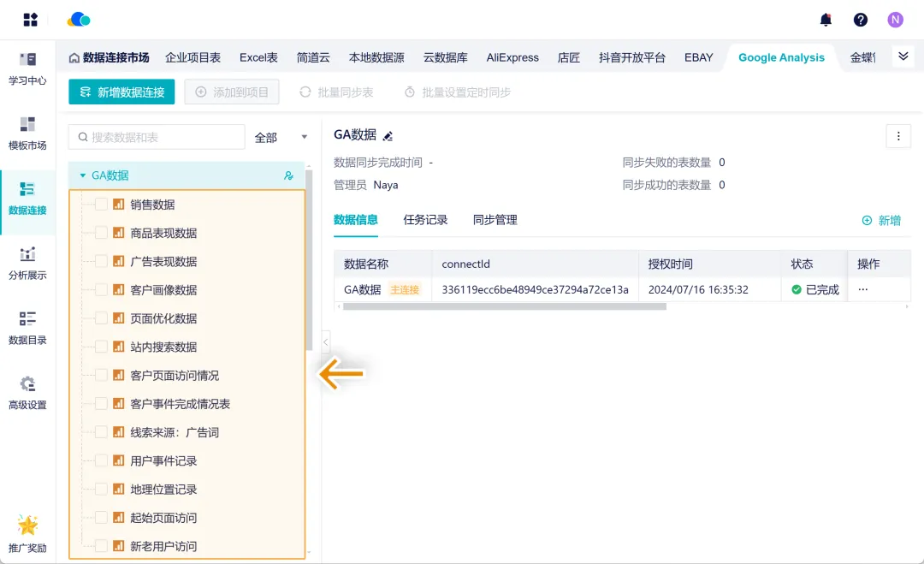Select the 用户事件记录 checkbox
The image size is (924, 564).
pos(101,460)
